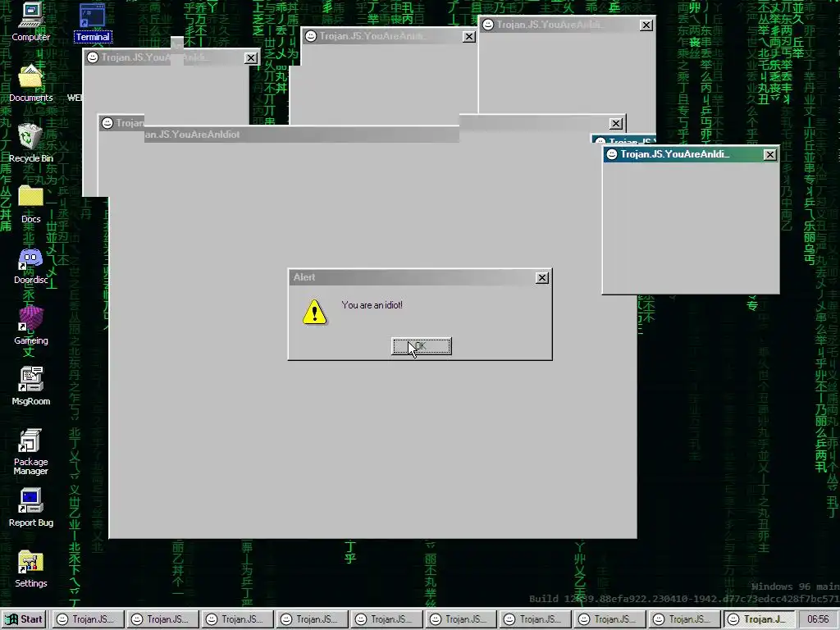This screenshot has height=630, width=840.
Task: Open the Start menu
Action: point(24,619)
